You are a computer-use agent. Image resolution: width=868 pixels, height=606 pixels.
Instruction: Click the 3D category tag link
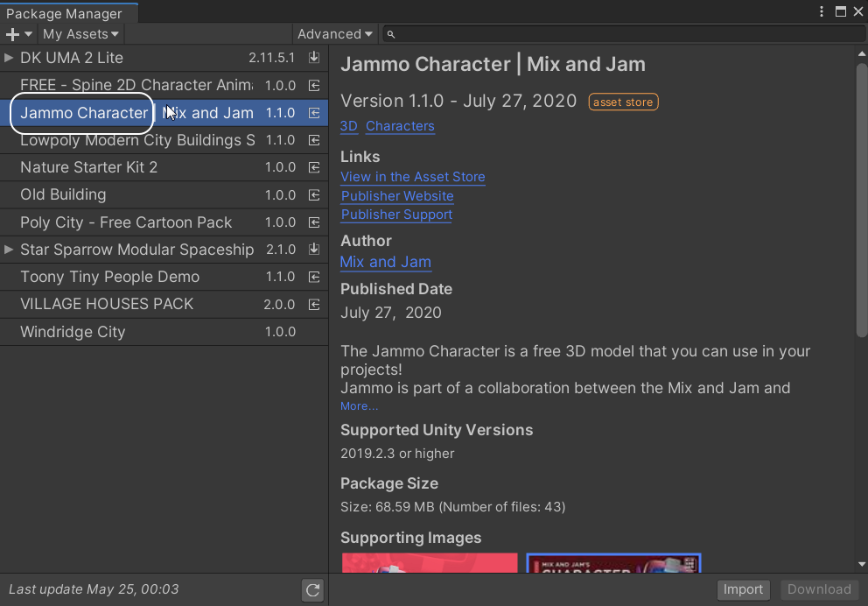pos(349,126)
